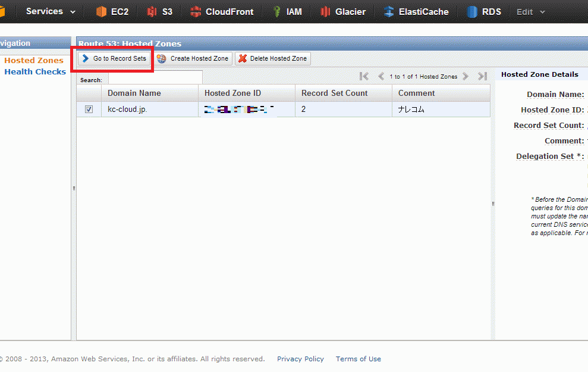Uncheck the kc-cloud.jp. row checkbox

pos(89,110)
